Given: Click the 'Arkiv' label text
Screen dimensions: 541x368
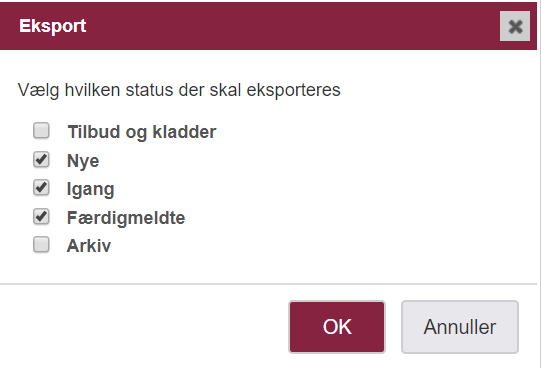Looking at the screenshot, I should [x=89, y=246].
